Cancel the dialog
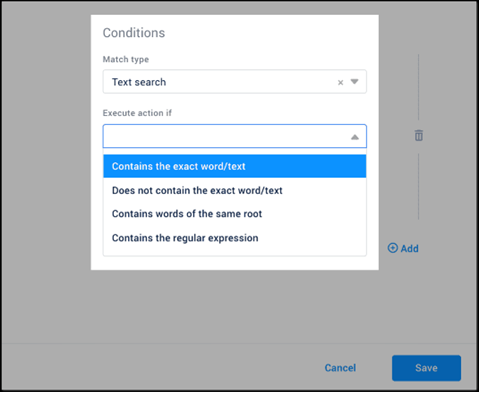The height and width of the screenshot is (393, 479). click(x=340, y=368)
